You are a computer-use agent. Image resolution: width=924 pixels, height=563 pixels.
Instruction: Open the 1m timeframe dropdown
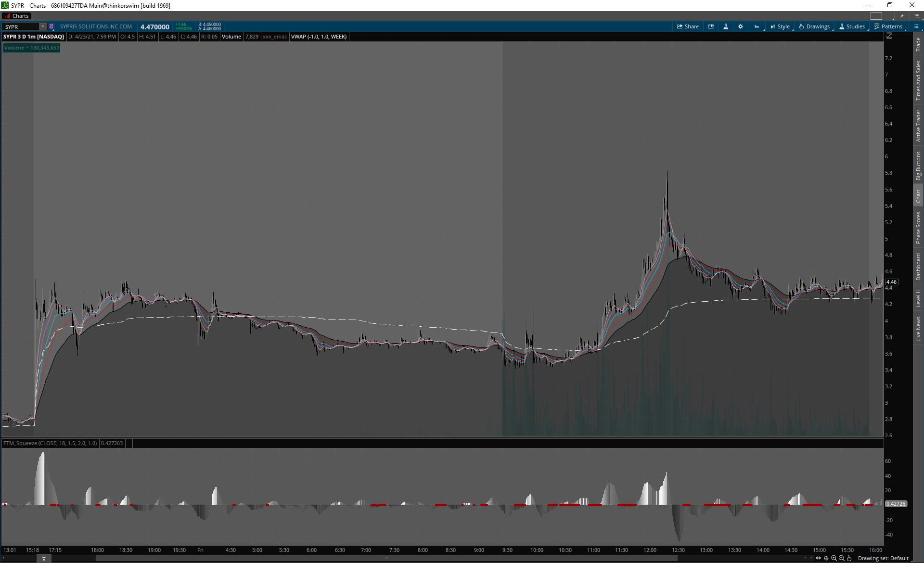point(757,26)
